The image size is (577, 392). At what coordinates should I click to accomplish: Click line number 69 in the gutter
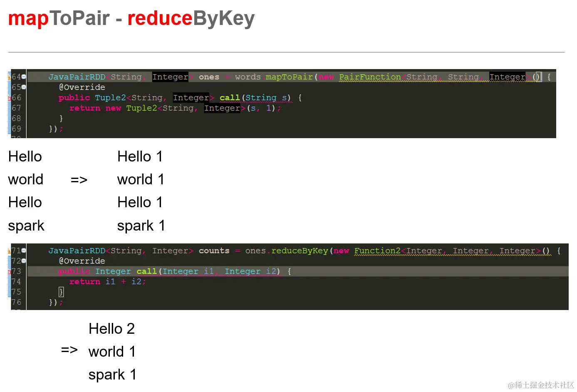16,129
